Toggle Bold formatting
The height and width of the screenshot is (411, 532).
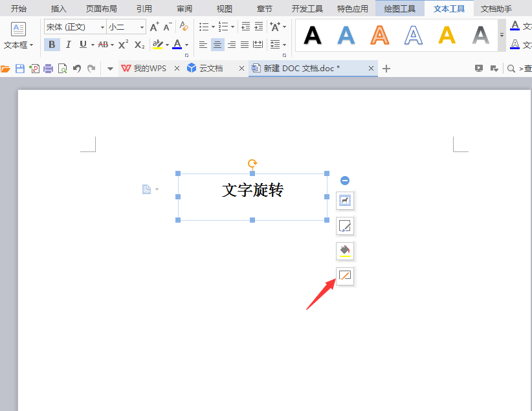(52, 45)
